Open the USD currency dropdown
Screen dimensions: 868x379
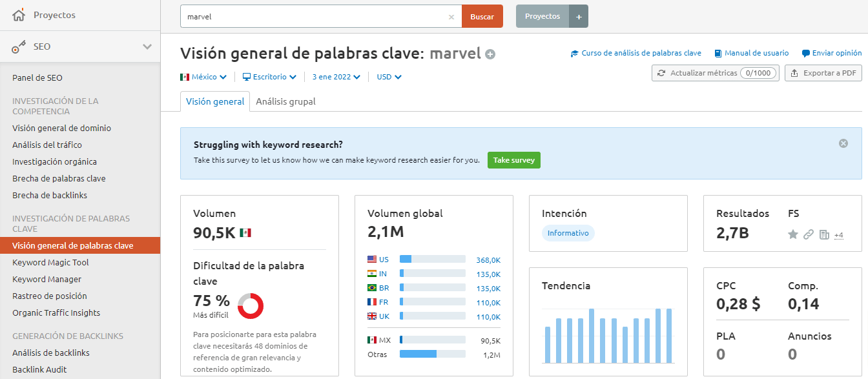[389, 77]
